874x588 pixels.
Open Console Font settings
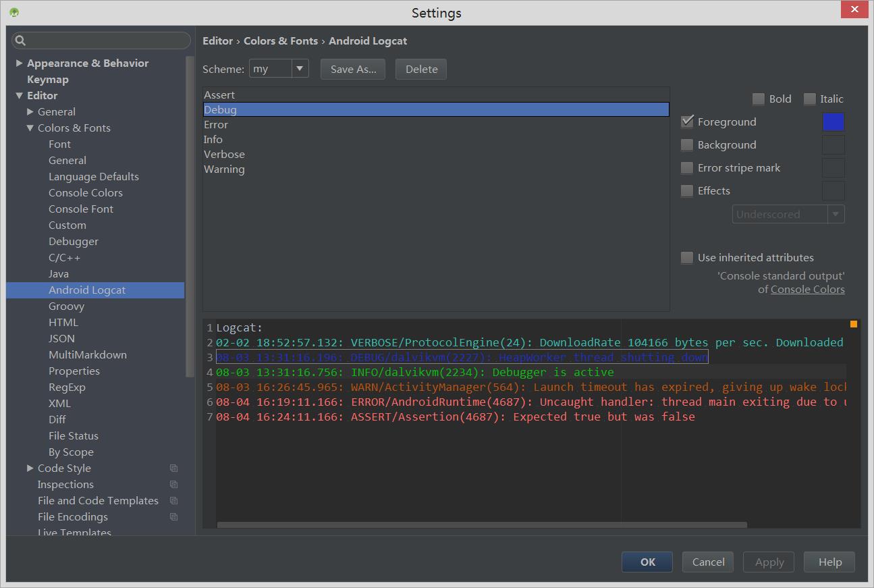pyautogui.click(x=81, y=209)
